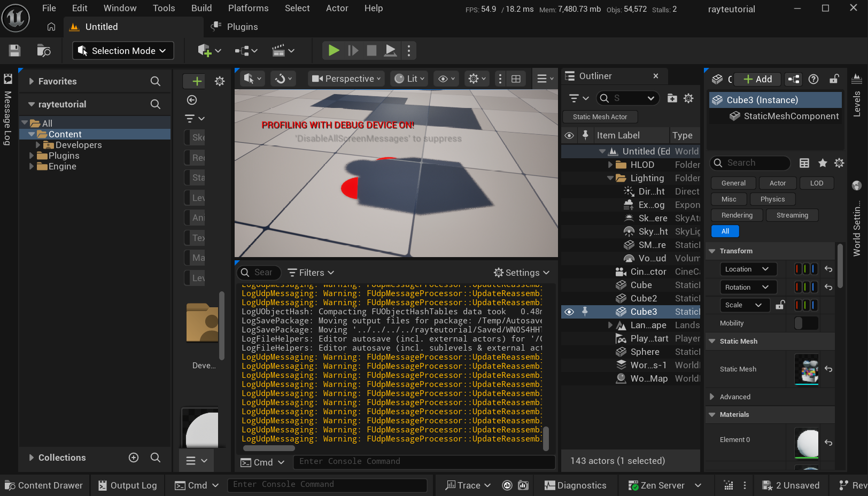Open the Browse content folder icon
Screen dimensions: 868x496
pyautogui.click(x=44, y=51)
